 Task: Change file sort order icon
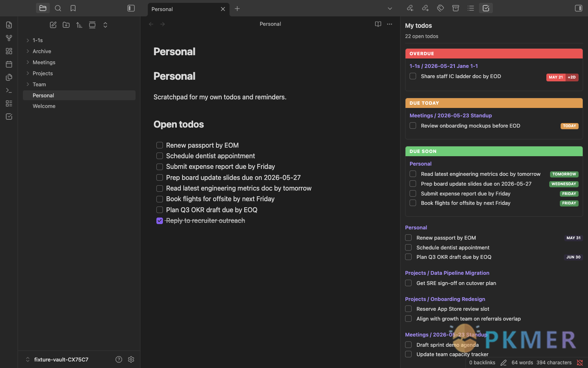79,25
